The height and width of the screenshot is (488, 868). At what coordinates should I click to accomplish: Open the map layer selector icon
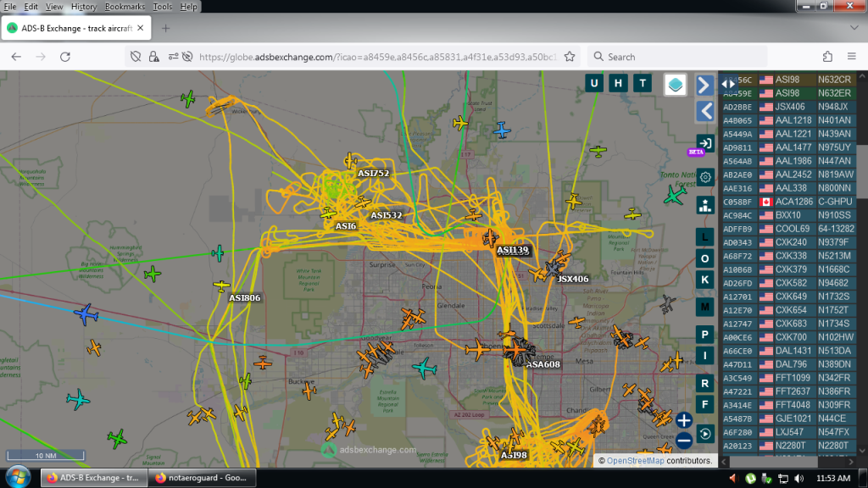pos(675,85)
